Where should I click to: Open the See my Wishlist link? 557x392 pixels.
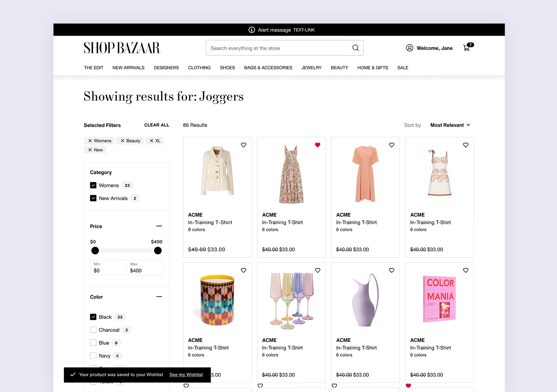[186, 375]
